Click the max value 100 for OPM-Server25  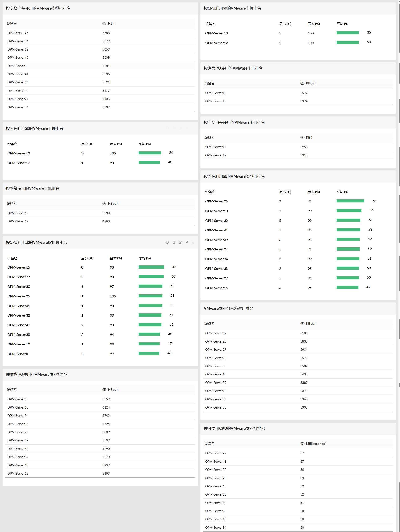point(113,296)
